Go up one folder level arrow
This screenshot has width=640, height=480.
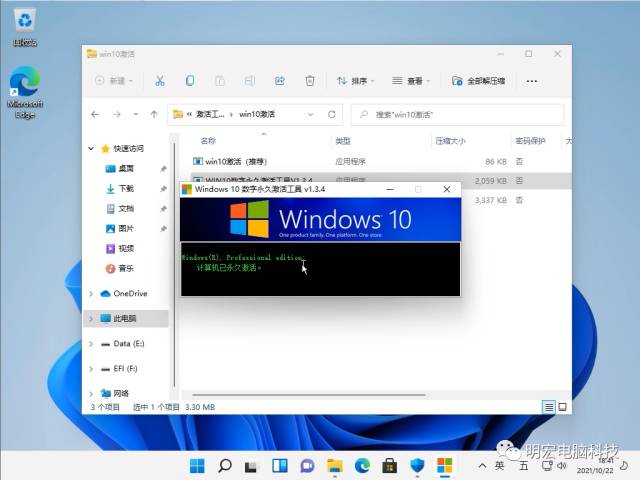tap(154, 115)
